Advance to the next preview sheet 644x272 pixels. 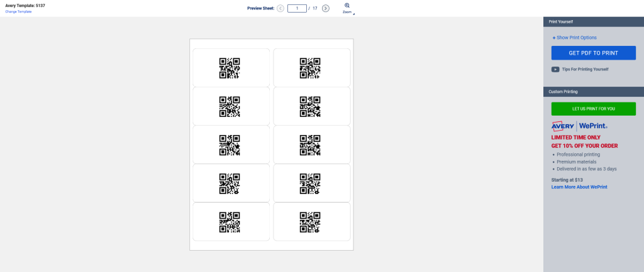(x=325, y=8)
